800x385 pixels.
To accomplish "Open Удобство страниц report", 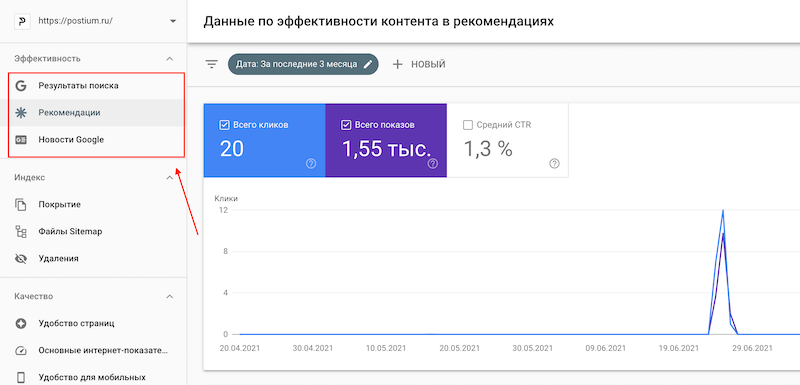I will point(76,323).
